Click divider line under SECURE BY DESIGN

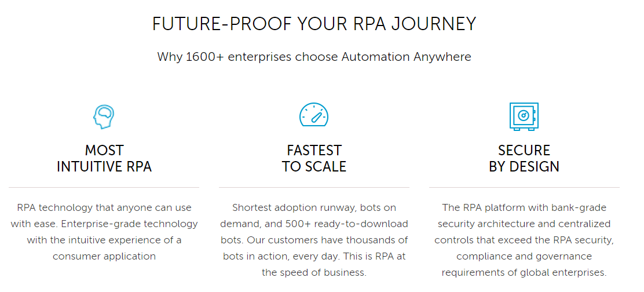coord(524,187)
